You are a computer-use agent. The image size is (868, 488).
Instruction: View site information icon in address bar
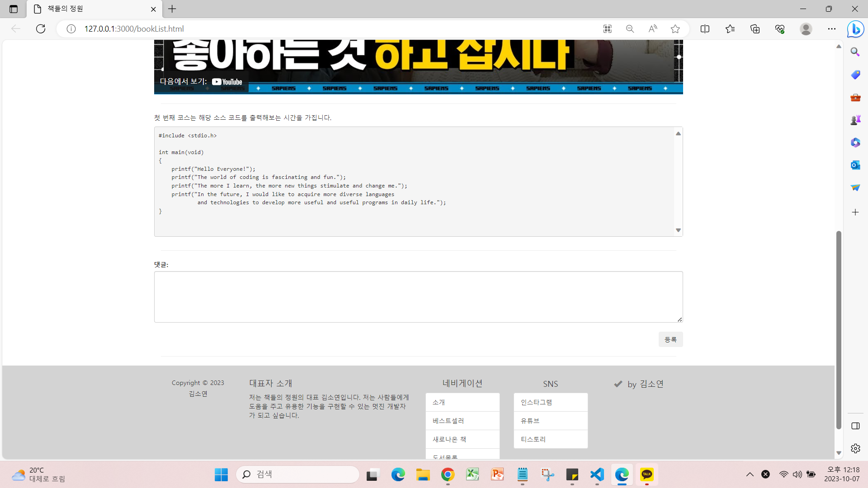point(71,29)
